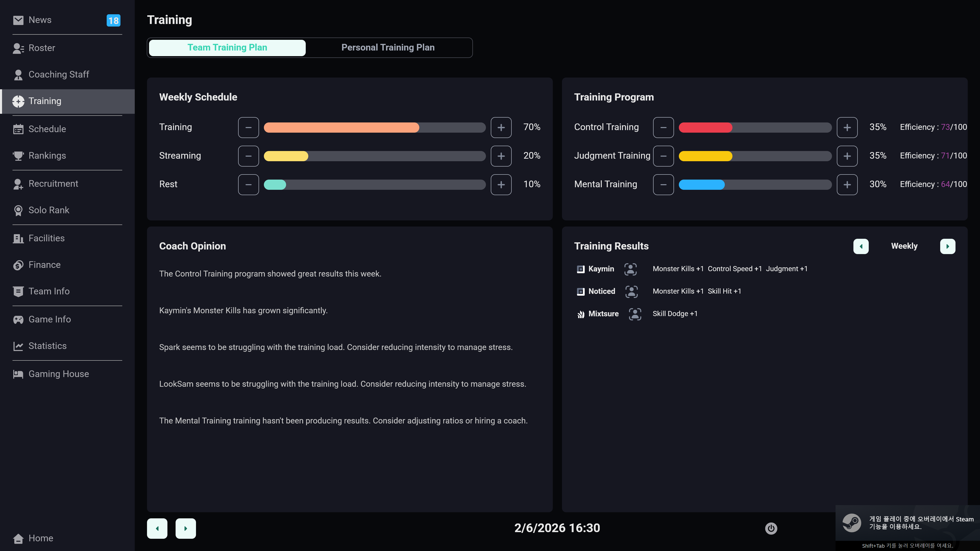980x551 pixels.
Task: Click the Game Info controller icon
Action: coord(18,319)
